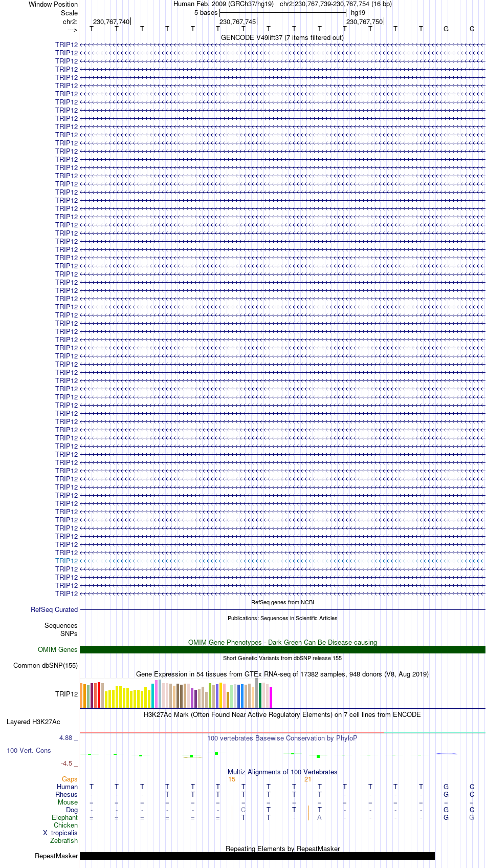Click base 'C' in the top ruler sequence row
The height and width of the screenshot is (868, 486).
472,29
